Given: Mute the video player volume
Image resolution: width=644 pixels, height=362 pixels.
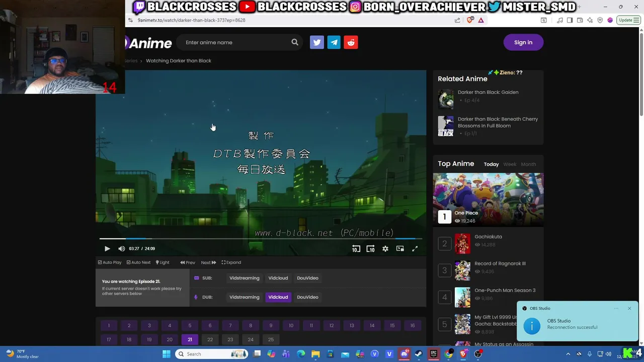Looking at the screenshot, I should tap(121, 248).
